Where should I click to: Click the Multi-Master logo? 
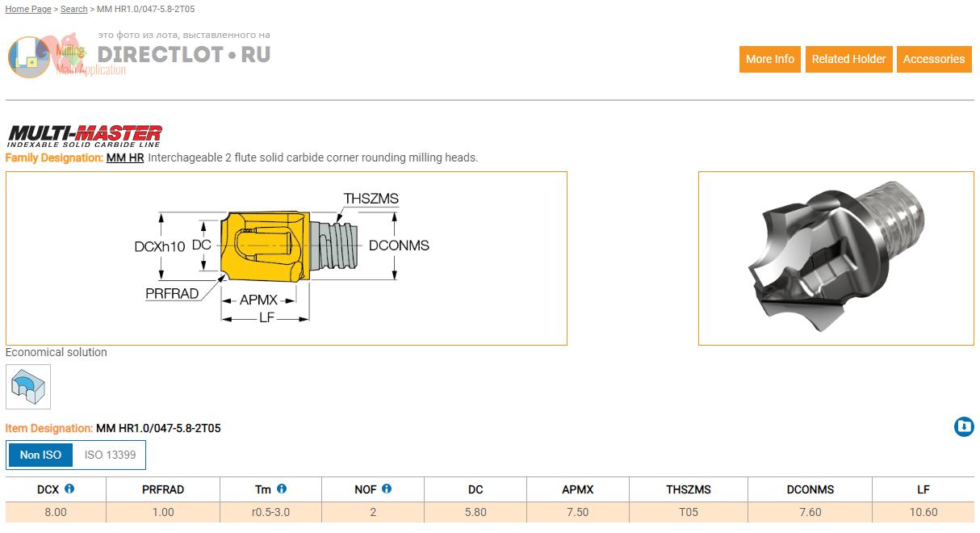(85, 136)
